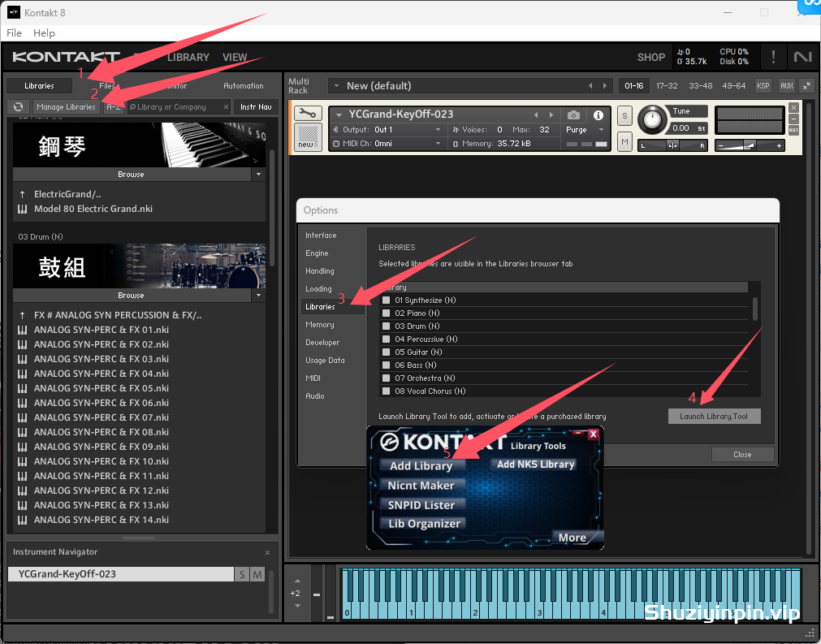The height and width of the screenshot is (644, 821).
Task: Click the new instrument thumbnail icon
Action: pyautogui.click(x=308, y=137)
